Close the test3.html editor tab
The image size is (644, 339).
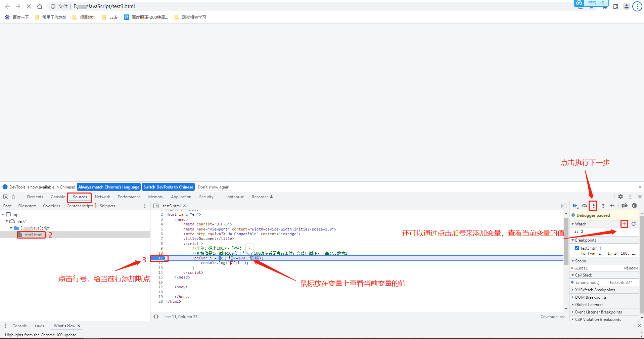(184, 206)
